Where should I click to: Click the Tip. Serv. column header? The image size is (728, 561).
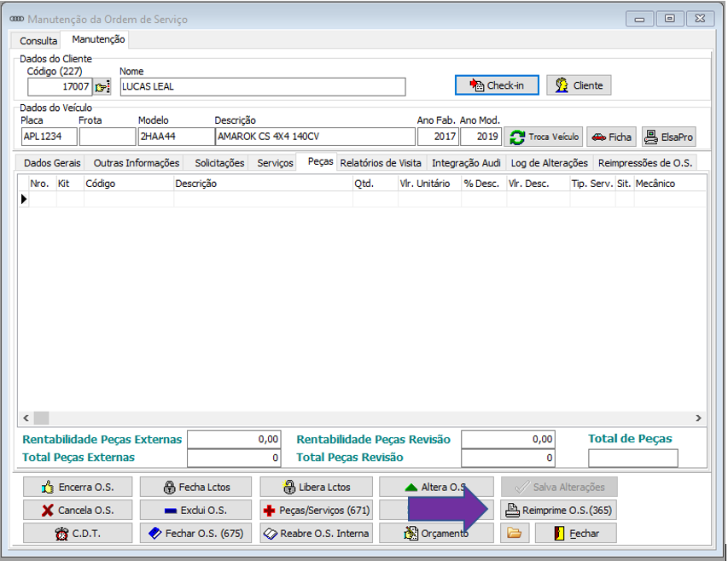click(x=592, y=184)
